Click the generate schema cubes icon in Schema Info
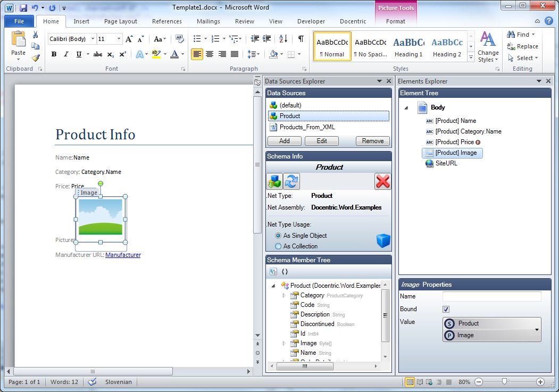Viewport: 559px width, 392px height. click(274, 181)
